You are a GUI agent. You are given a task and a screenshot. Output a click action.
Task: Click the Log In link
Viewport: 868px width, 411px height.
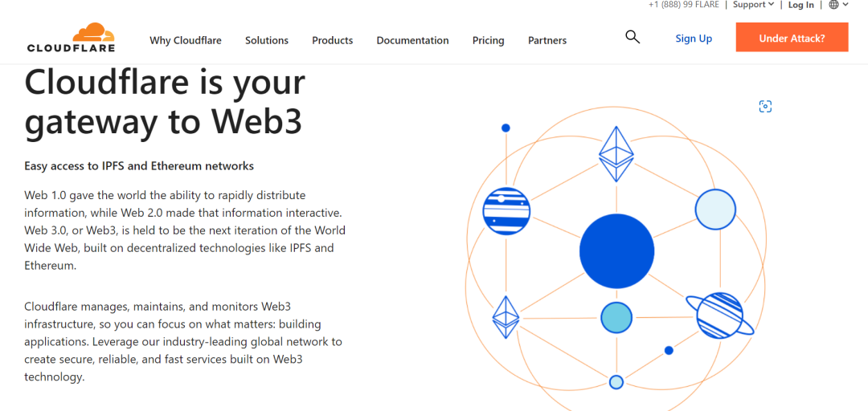[x=800, y=5]
